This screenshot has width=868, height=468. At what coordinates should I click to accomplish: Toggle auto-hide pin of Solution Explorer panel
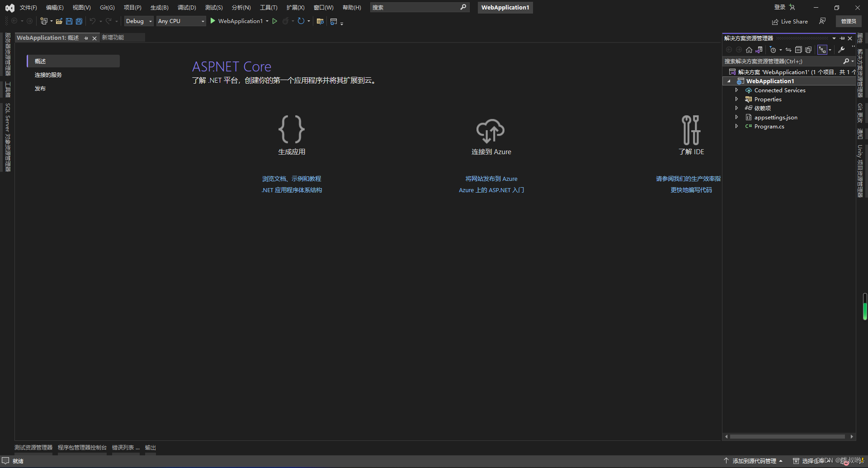pyautogui.click(x=842, y=38)
